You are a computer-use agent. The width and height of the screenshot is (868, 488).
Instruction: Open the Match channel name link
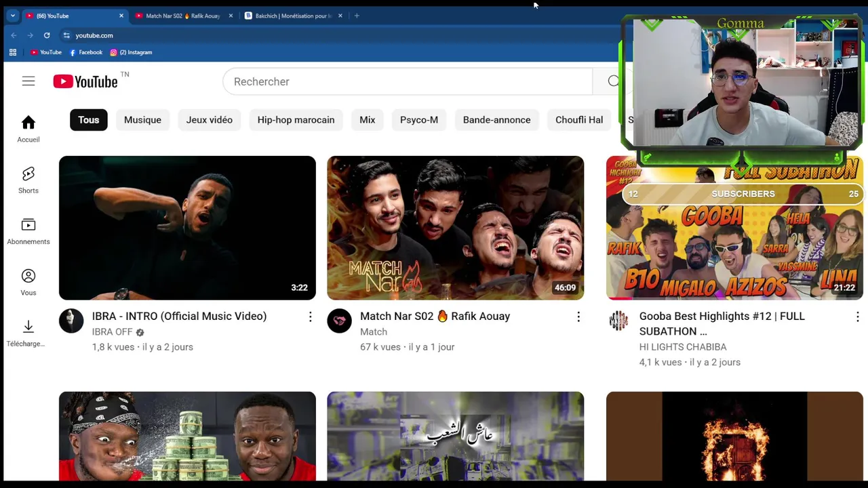[x=374, y=332]
